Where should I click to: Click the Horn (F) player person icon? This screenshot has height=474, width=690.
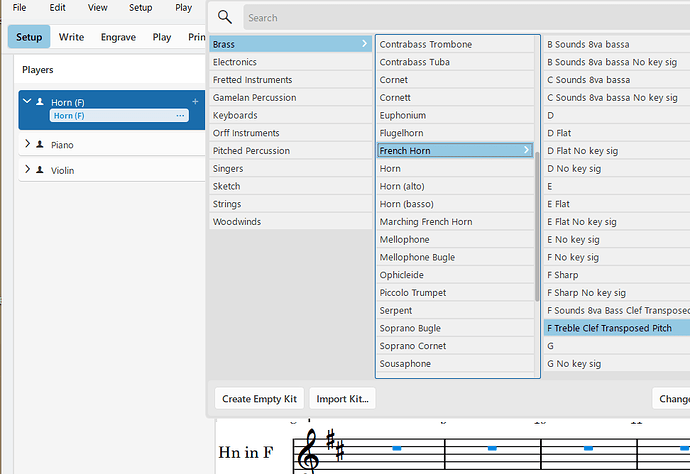pos(40,102)
